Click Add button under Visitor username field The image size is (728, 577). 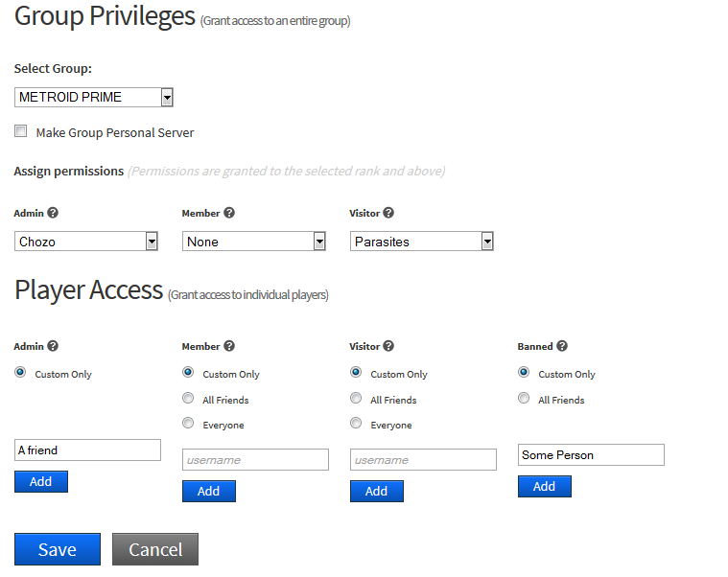tap(377, 491)
